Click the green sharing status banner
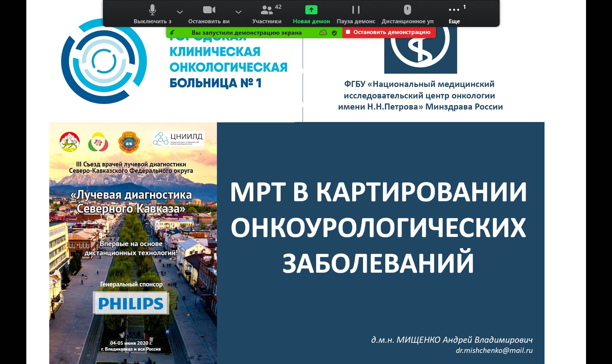The height and width of the screenshot is (364, 612). pyautogui.click(x=254, y=33)
